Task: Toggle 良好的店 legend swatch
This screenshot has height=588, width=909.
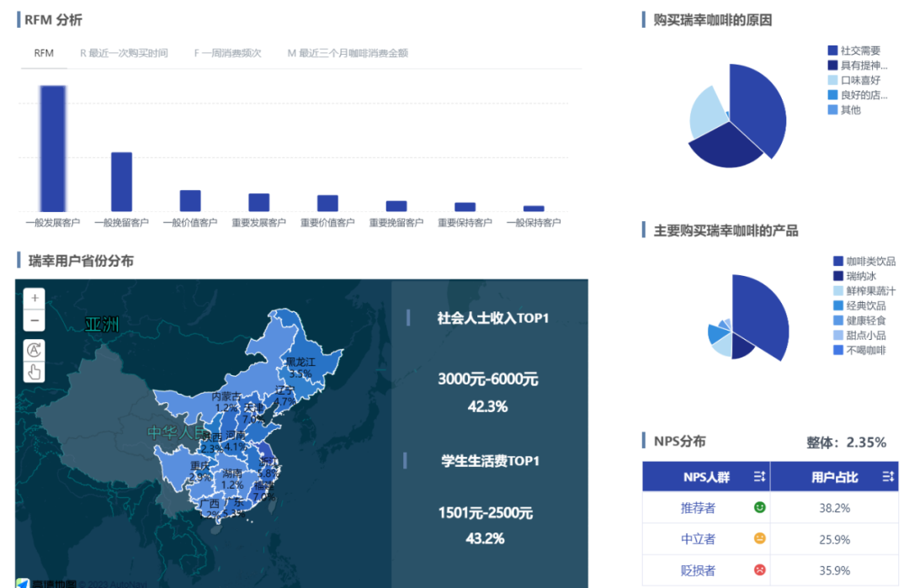Action: 832,95
